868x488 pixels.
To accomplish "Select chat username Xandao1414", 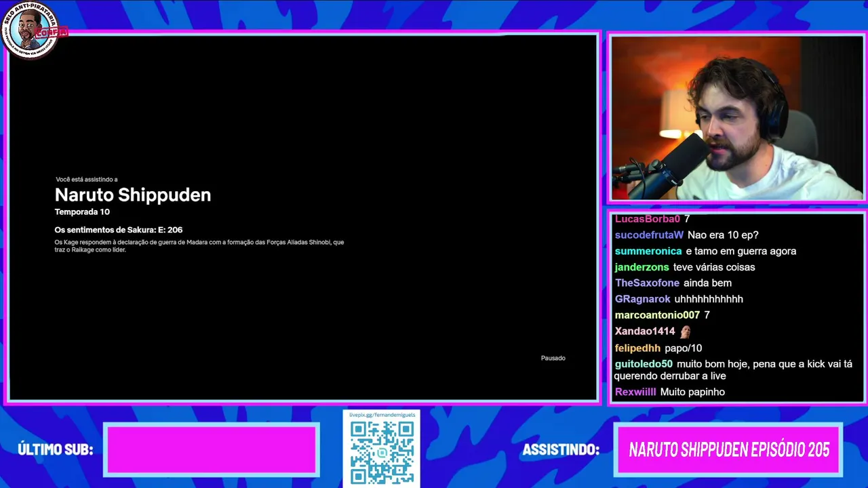I will pos(645,331).
